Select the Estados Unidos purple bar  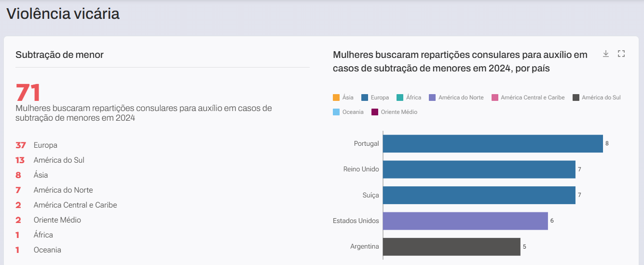[466, 221]
